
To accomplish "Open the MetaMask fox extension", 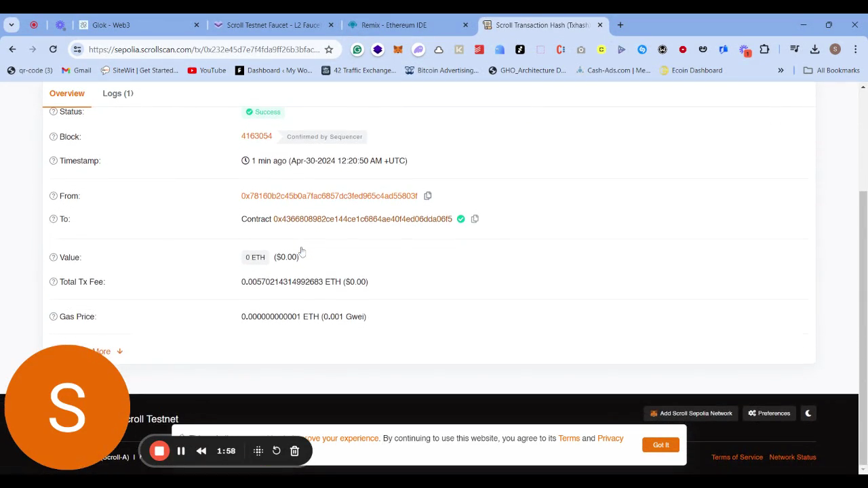I will click(398, 49).
